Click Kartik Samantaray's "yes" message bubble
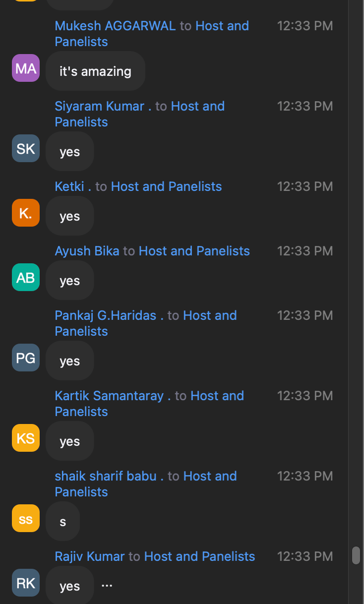Image resolution: width=364 pixels, height=604 pixels. coord(69,441)
